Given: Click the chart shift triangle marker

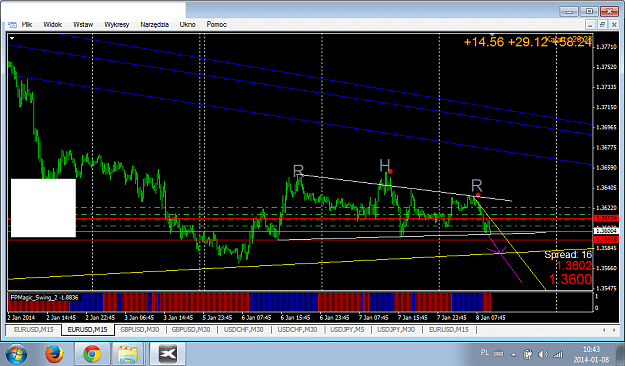Looking at the screenshot, I should 493,35.
